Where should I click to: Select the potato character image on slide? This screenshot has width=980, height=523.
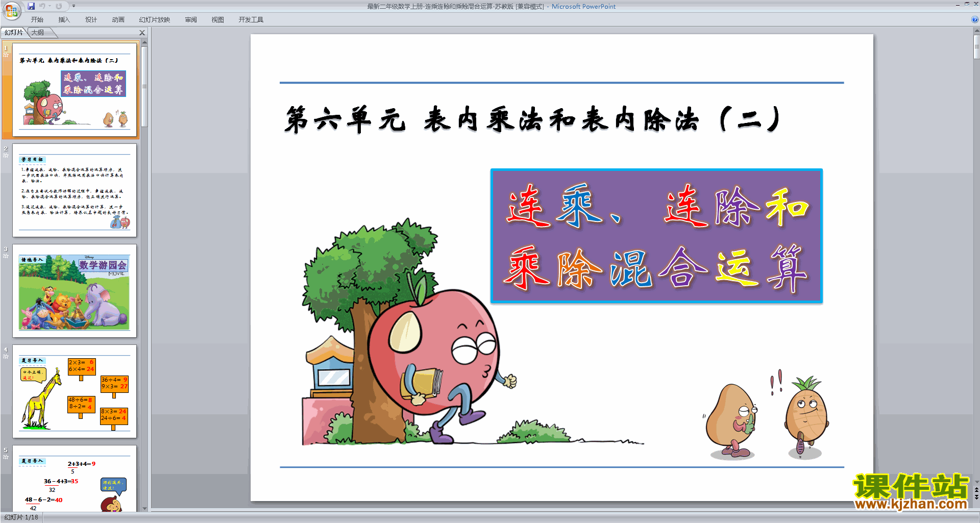coord(730,421)
